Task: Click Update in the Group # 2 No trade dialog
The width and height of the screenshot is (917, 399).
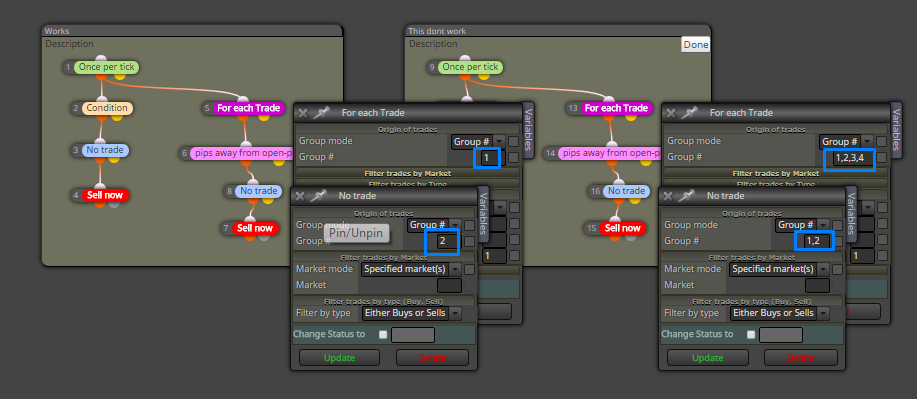Action: (x=339, y=357)
